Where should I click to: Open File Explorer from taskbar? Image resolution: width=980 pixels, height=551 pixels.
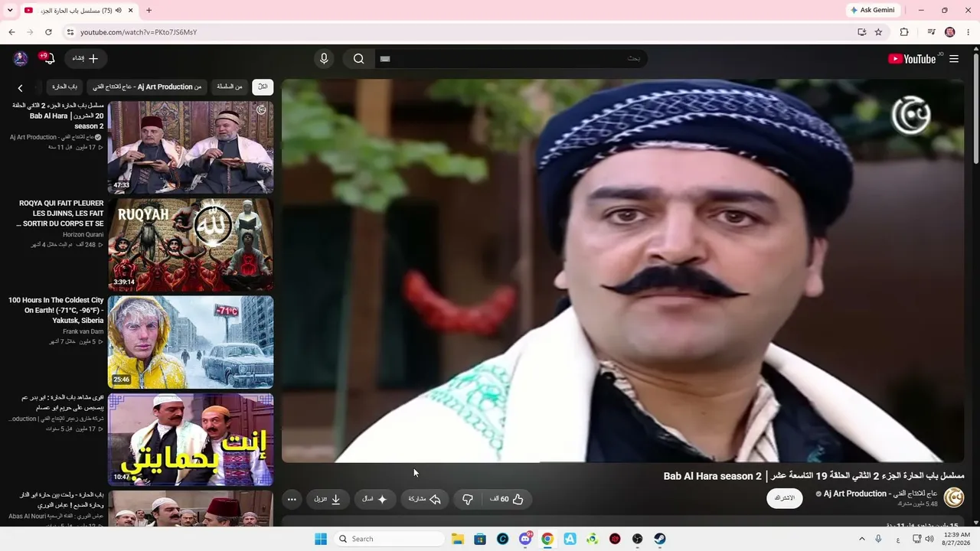point(458,539)
